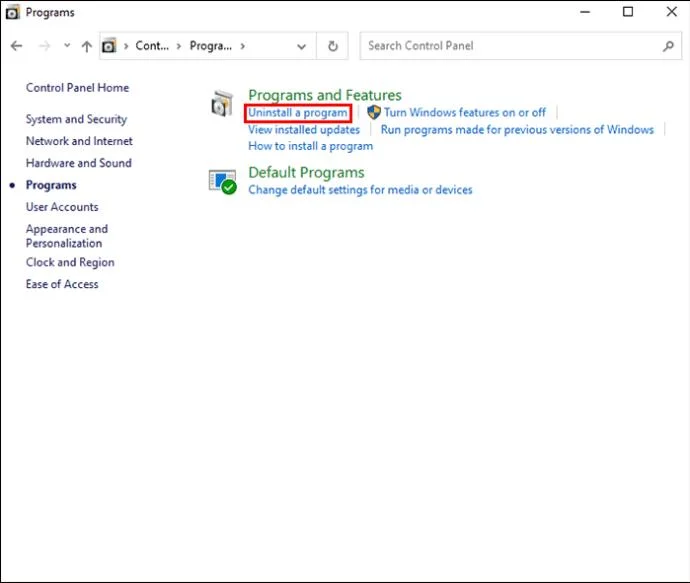Open Ease of Access category
This screenshot has height=583, width=690.
62,284
